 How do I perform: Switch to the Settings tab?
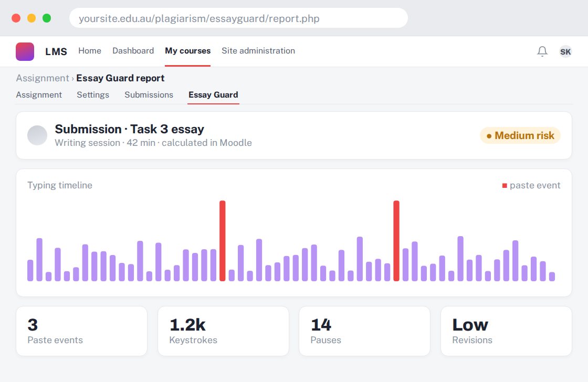[x=93, y=95]
